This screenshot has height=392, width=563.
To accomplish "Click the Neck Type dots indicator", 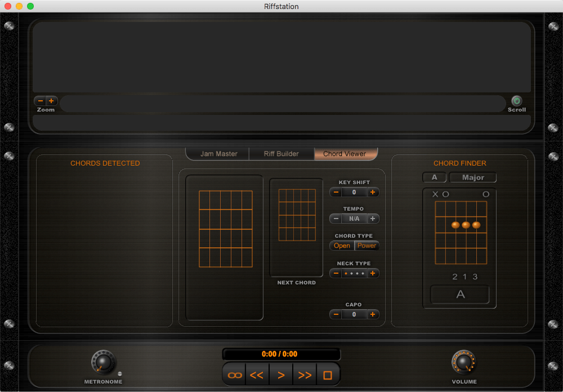I will tap(354, 273).
